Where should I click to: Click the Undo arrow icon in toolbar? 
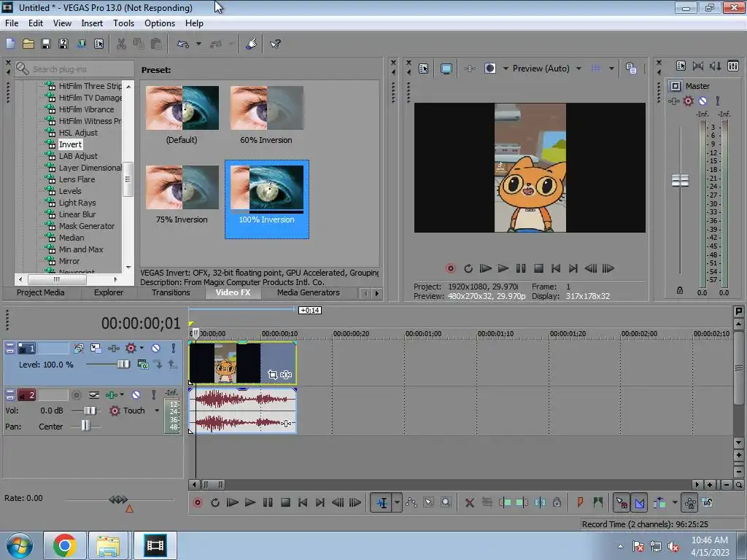tap(183, 44)
